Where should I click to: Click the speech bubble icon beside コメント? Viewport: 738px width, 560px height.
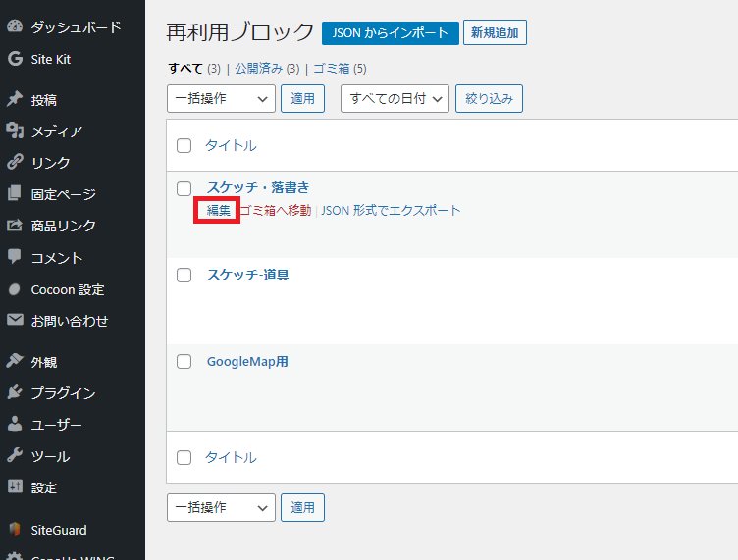[15, 257]
